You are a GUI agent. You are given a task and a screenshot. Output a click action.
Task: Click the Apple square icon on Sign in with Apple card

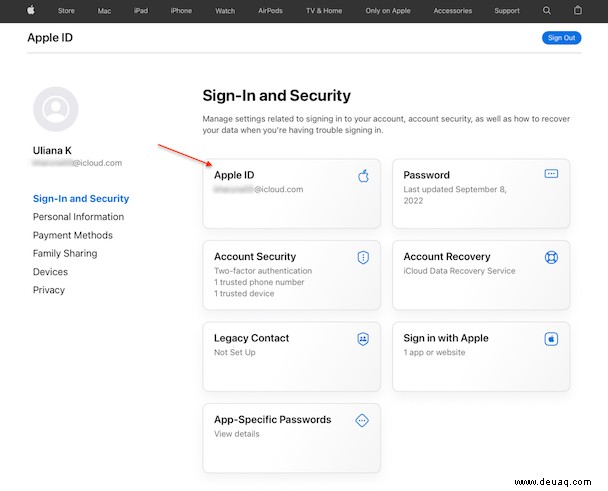click(551, 339)
